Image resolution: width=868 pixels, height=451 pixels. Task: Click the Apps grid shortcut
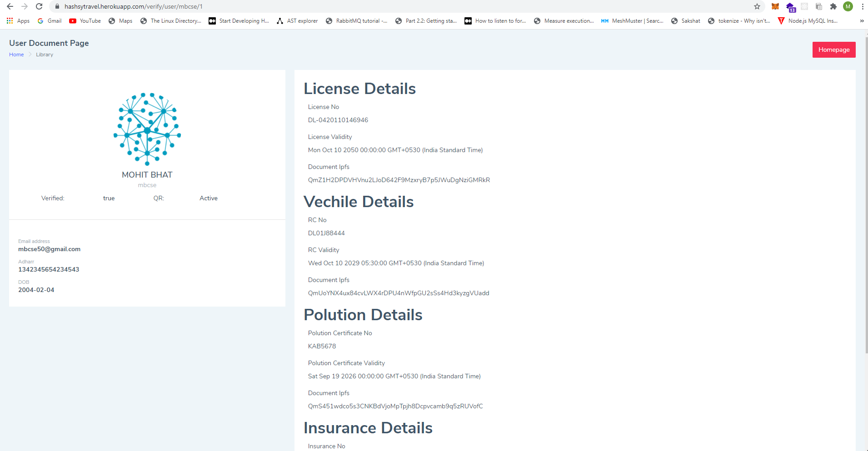(x=18, y=21)
